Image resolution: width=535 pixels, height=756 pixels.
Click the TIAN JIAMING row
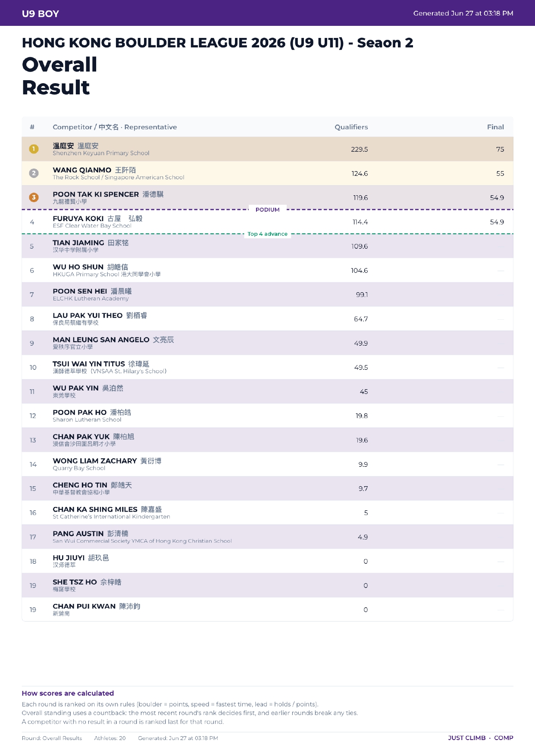[267, 246]
